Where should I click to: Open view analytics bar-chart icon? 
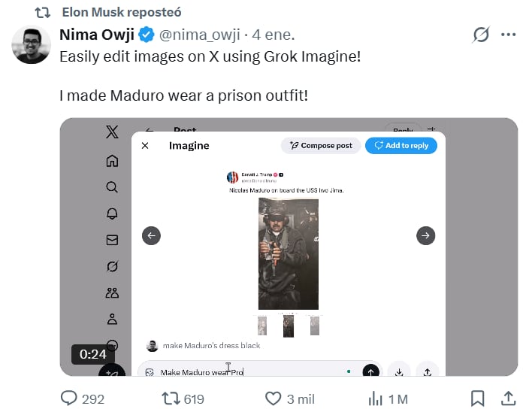[x=376, y=398]
